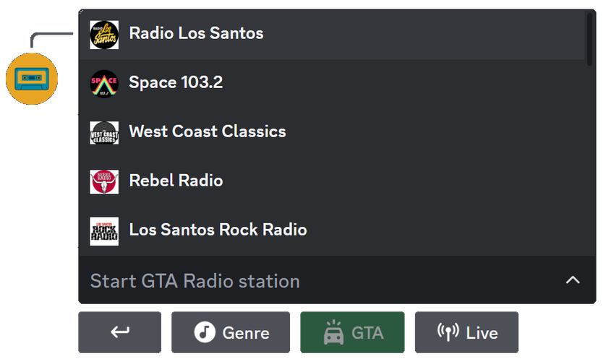Pick Rebel Radio from the dropdown
The width and height of the screenshot is (606, 364).
(x=333, y=182)
